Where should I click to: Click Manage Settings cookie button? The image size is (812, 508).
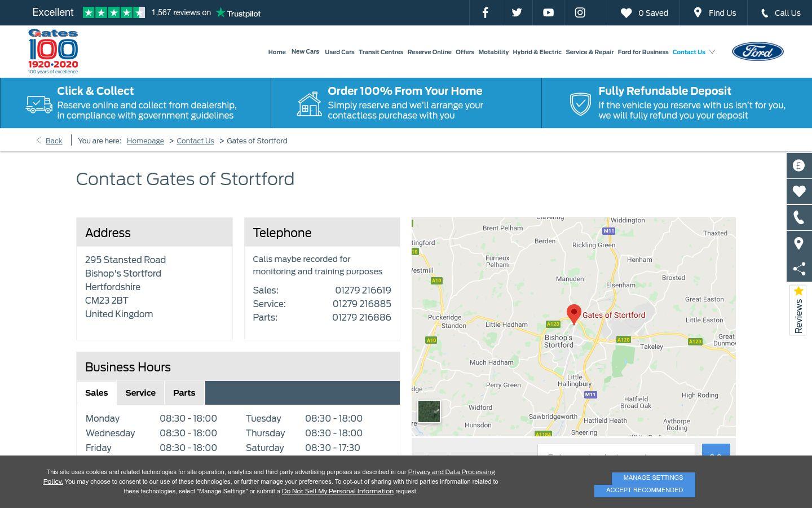click(653, 478)
